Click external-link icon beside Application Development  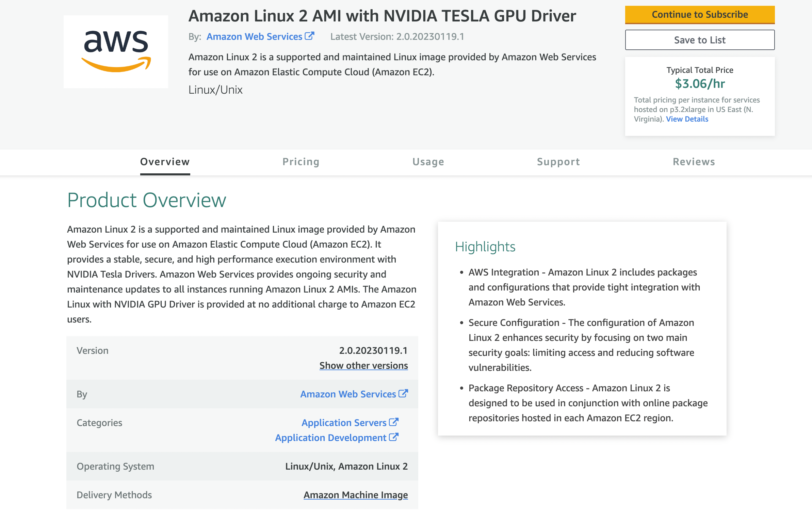point(394,437)
